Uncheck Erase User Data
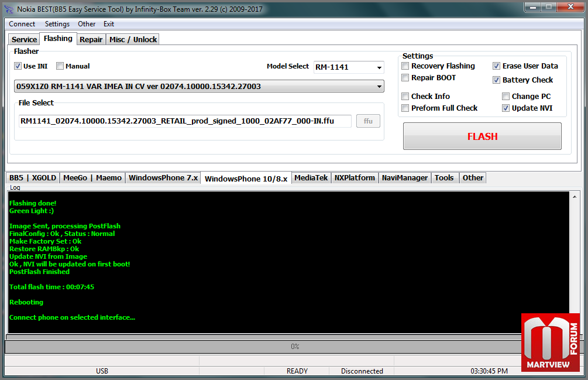 [496, 66]
